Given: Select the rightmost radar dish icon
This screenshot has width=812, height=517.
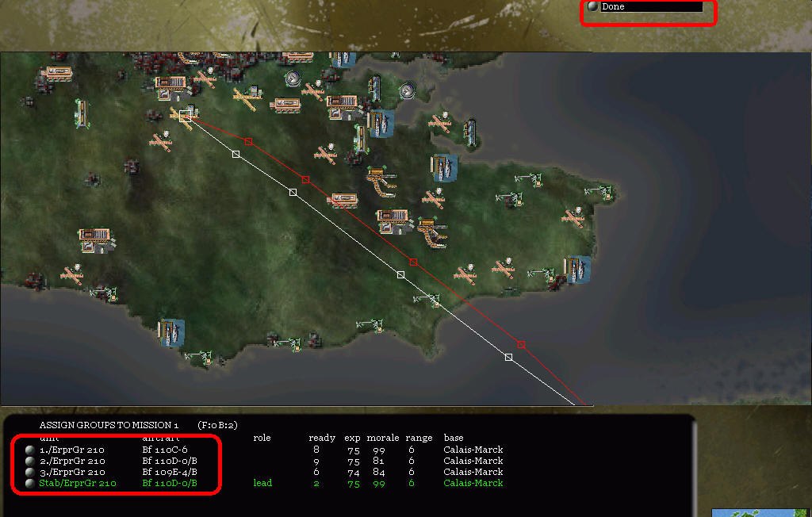Looking at the screenshot, I should pyautogui.click(x=408, y=89).
